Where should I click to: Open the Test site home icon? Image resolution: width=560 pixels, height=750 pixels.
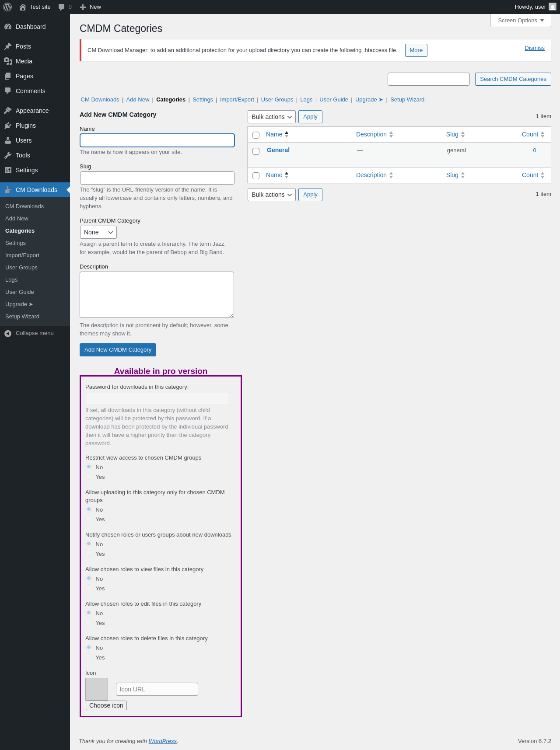23,7
